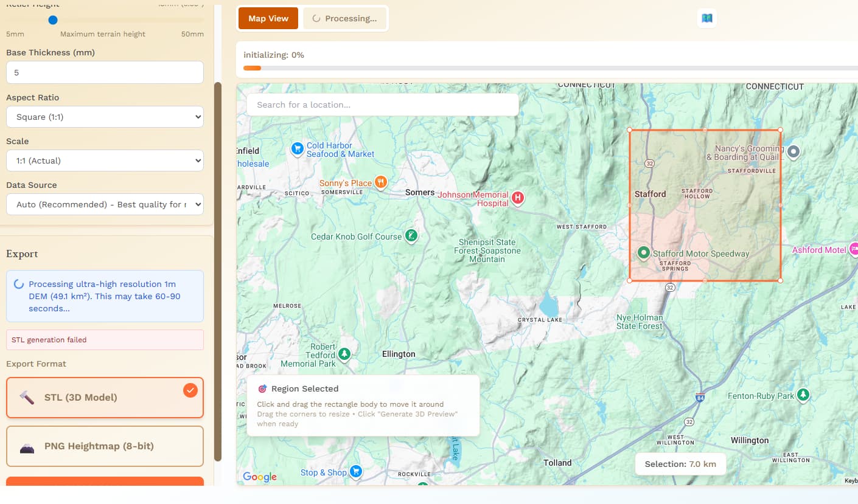The image size is (858, 504).
Task: Click the map icon in top toolbar
Action: (706, 18)
